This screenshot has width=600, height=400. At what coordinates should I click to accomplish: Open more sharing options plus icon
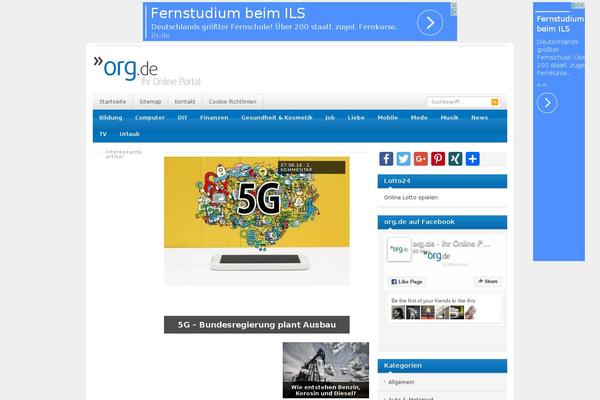coord(473,159)
